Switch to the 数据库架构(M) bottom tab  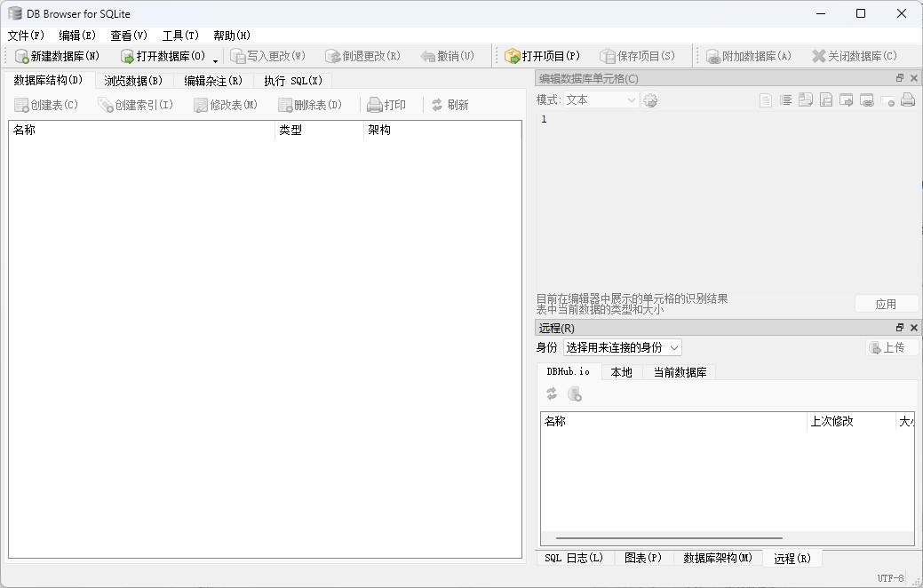[718, 558]
